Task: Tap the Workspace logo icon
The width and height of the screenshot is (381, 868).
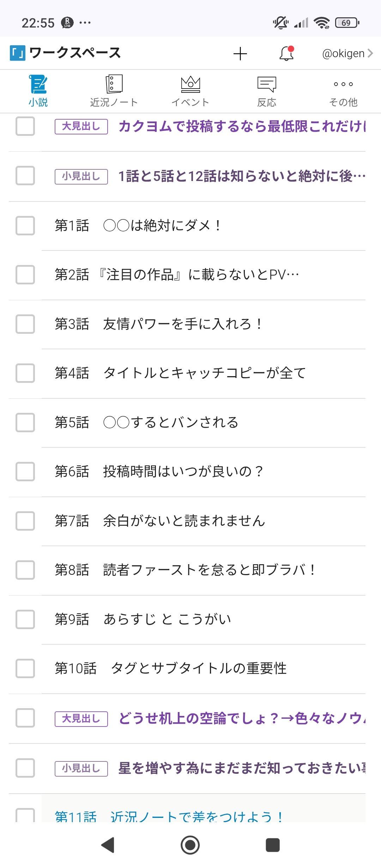Action: click(18, 53)
